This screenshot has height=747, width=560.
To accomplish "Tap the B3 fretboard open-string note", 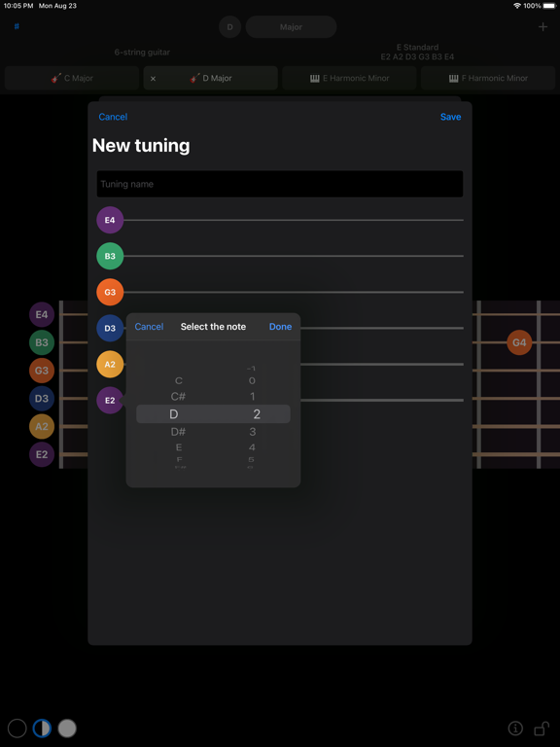I will [42, 342].
